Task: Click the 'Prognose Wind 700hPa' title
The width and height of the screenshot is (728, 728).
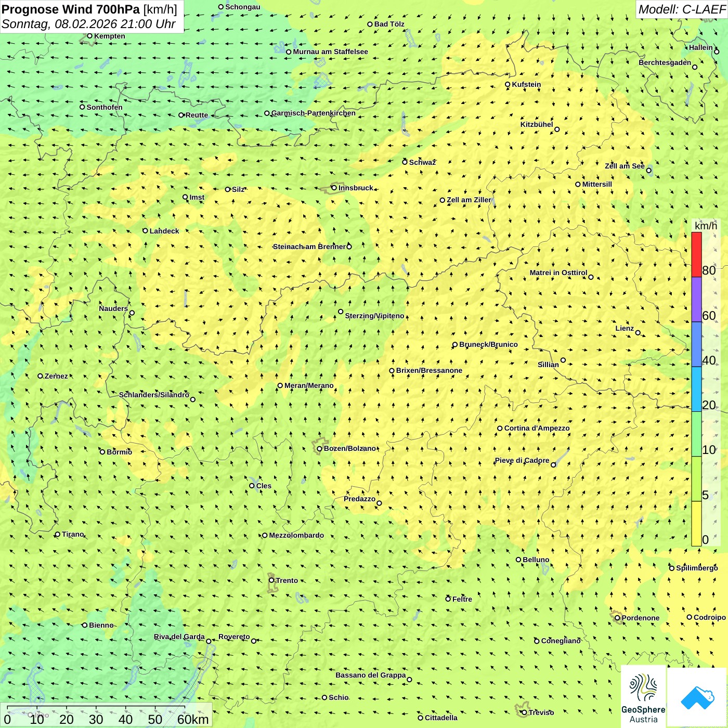Action: [70, 9]
